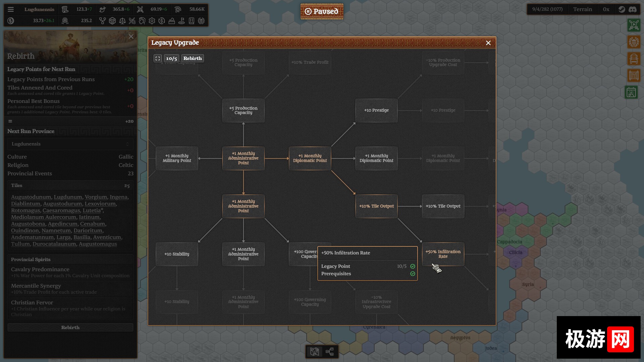The height and width of the screenshot is (362, 644).
Task: Select the +10 Prestige upgrade node
Action: click(x=376, y=110)
